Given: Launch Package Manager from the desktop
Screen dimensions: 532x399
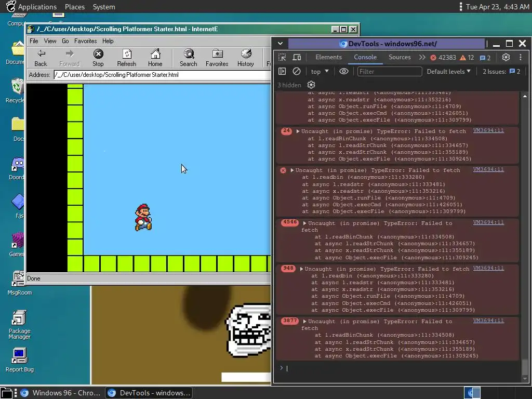Looking at the screenshot, I should pos(19,324).
